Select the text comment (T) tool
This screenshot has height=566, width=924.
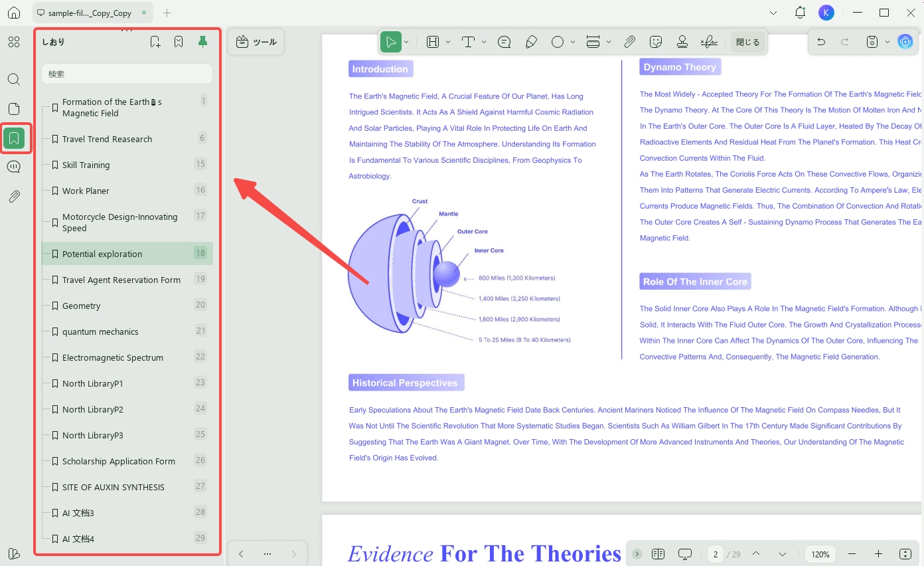(x=468, y=42)
